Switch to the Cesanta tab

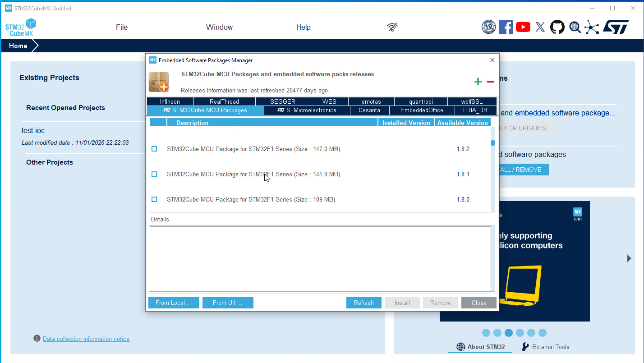pos(369,110)
